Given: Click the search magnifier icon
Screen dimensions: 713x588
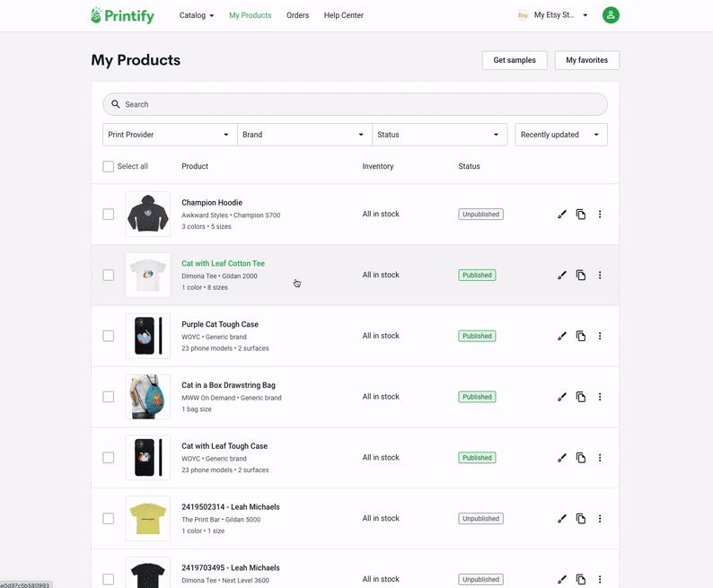Looking at the screenshot, I should pos(116,104).
